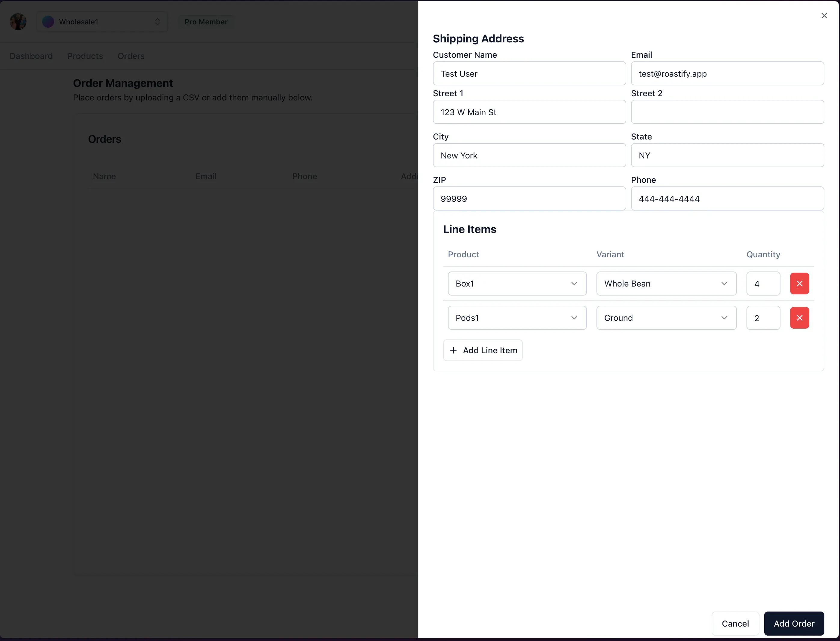Viewport: 840px width, 641px height.
Task: Click the Add Order button
Action: click(x=794, y=623)
